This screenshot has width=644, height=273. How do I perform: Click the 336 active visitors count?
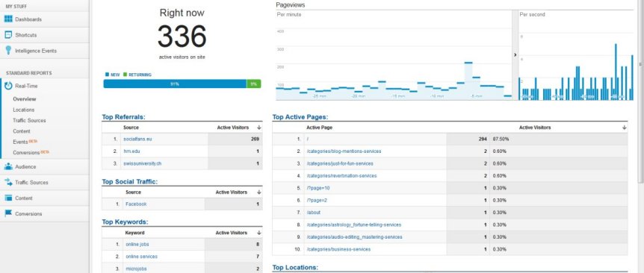[x=182, y=37]
